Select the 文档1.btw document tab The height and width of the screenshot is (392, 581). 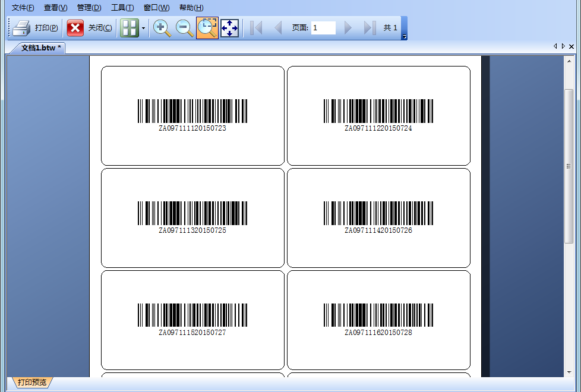(x=40, y=48)
